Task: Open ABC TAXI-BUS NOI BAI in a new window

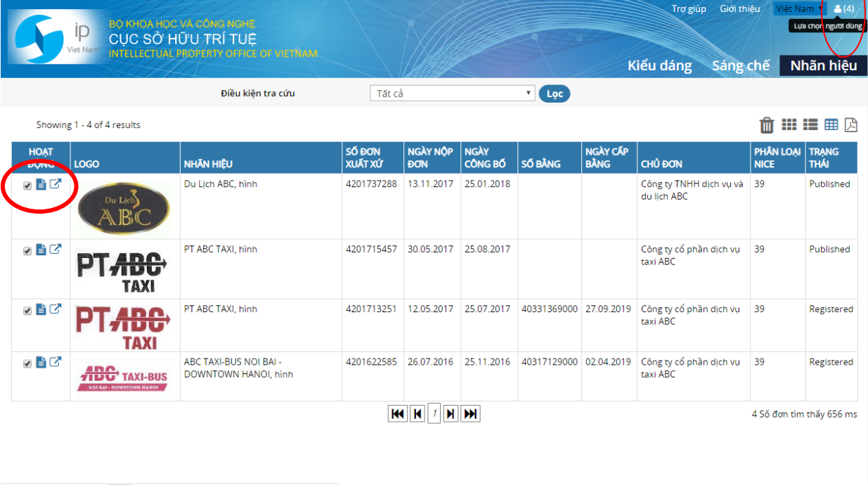Action: tap(55, 363)
